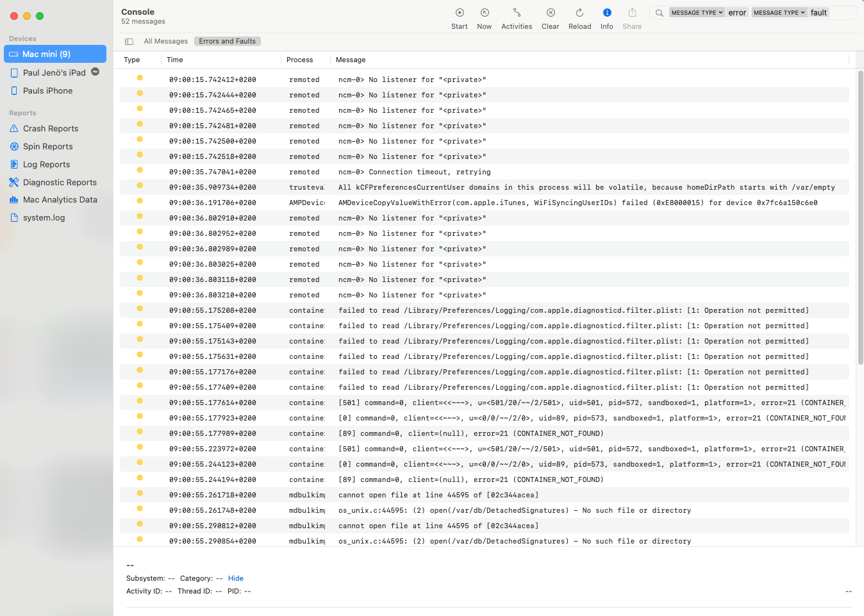Toggle the Activities toolbar icon
Screen dimensions: 864x616
(x=517, y=13)
